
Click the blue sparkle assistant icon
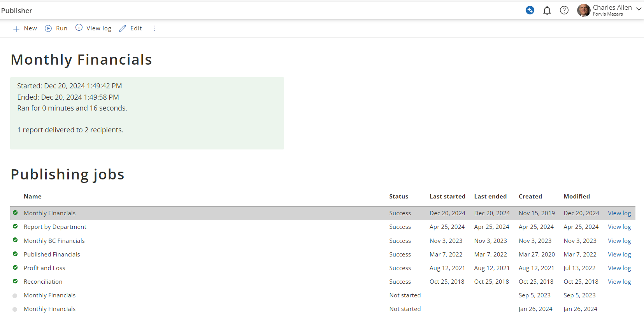[x=530, y=11]
